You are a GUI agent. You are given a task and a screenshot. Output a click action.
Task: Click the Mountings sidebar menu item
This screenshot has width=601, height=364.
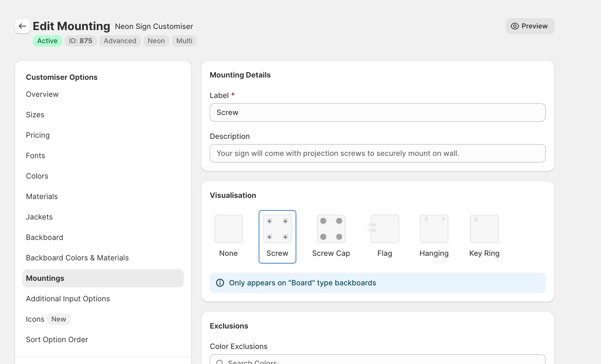coord(45,278)
